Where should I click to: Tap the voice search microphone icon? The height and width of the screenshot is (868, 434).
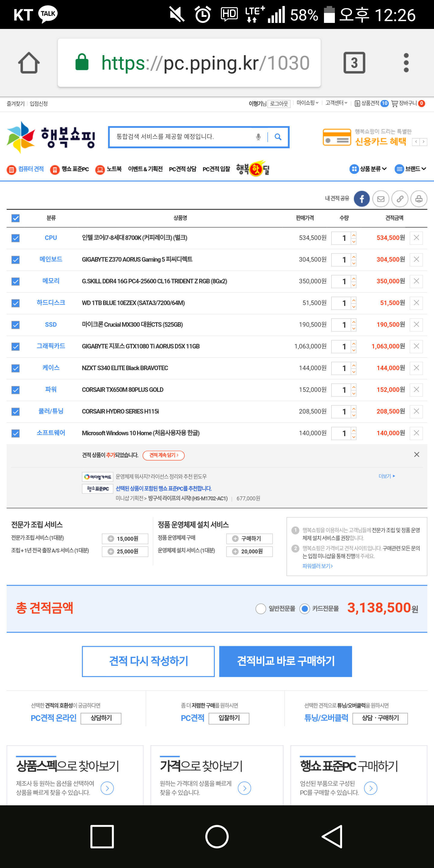click(258, 137)
